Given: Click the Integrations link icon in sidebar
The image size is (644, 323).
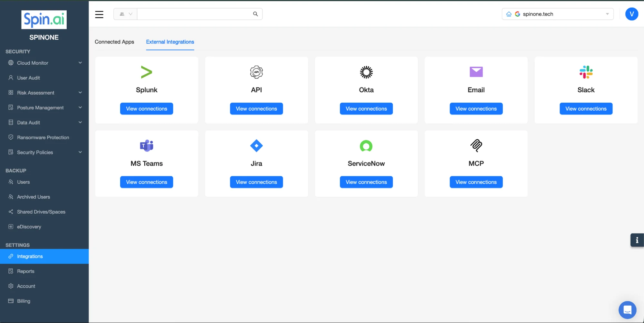Looking at the screenshot, I should pyautogui.click(x=11, y=256).
